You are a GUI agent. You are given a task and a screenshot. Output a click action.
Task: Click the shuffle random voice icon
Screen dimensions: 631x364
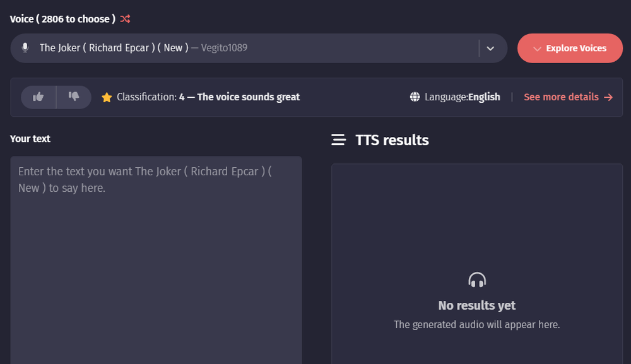(125, 19)
